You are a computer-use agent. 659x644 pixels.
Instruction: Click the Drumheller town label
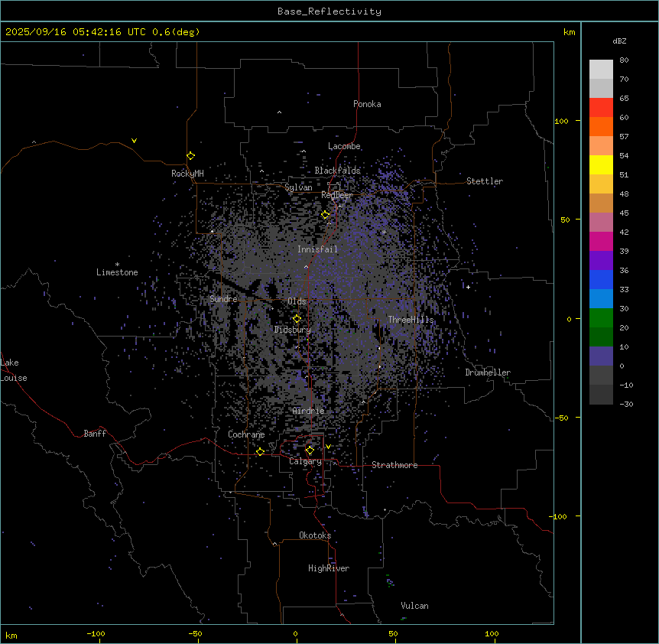click(488, 372)
